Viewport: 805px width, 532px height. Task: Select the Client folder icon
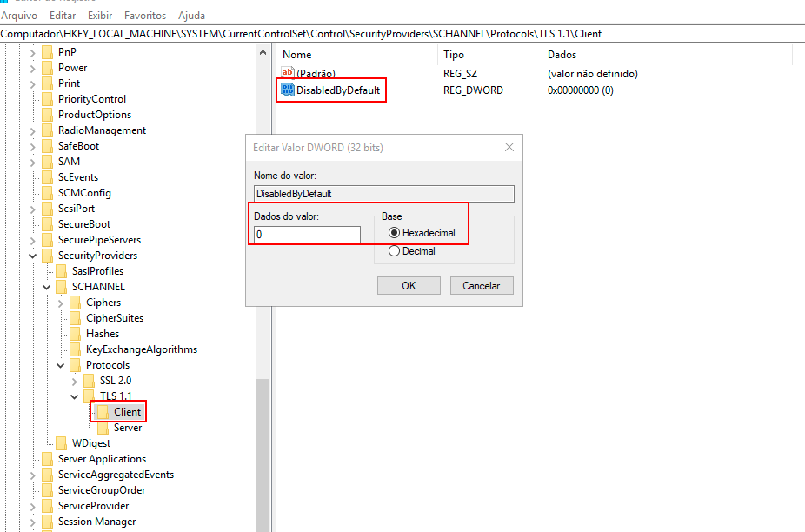[103, 412]
